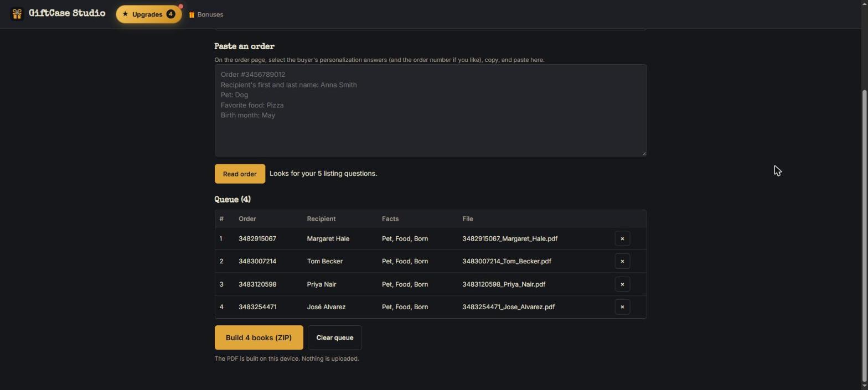Focus the paste-an-order text area
This screenshot has height=390, width=868.
pyautogui.click(x=431, y=110)
